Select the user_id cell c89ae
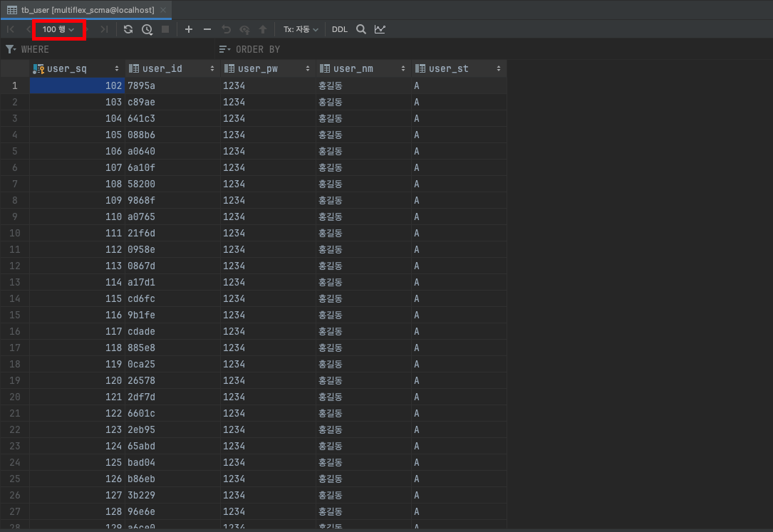Image resolution: width=773 pixels, height=532 pixels. [172, 102]
